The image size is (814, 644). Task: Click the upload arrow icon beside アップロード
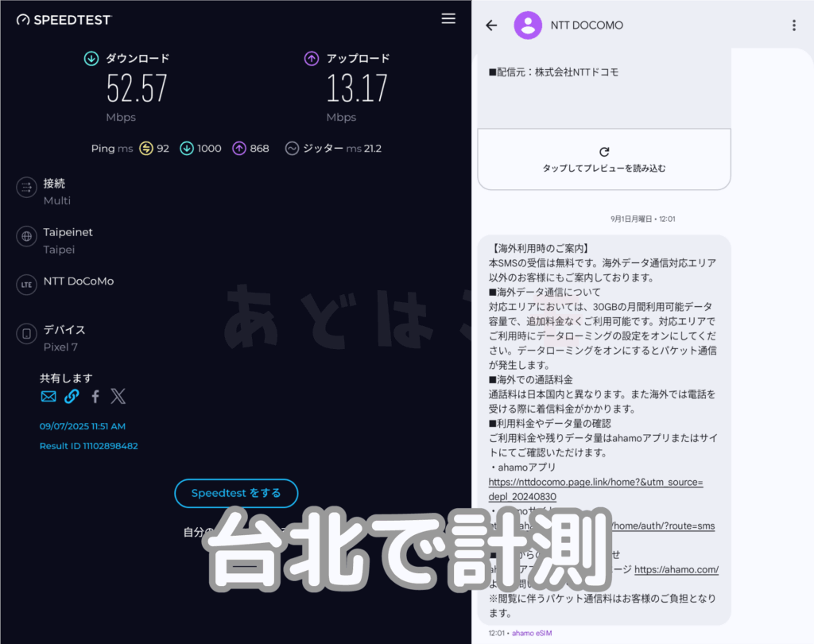[312, 59]
